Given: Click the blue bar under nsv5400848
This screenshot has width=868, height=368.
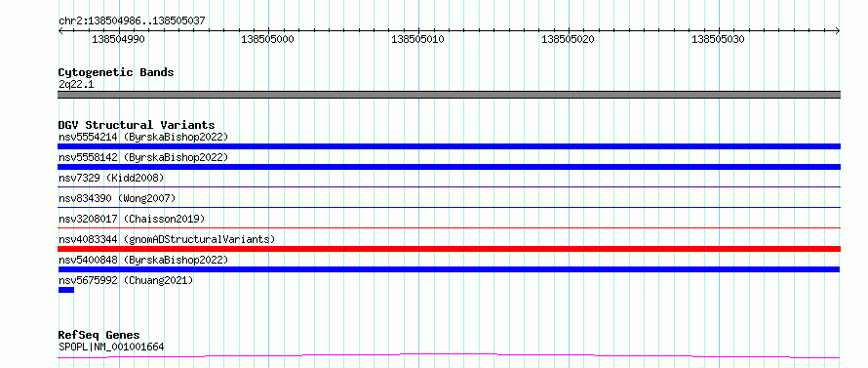Looking at the screenshot, I should pyautogui.click(x=449, y=269).
